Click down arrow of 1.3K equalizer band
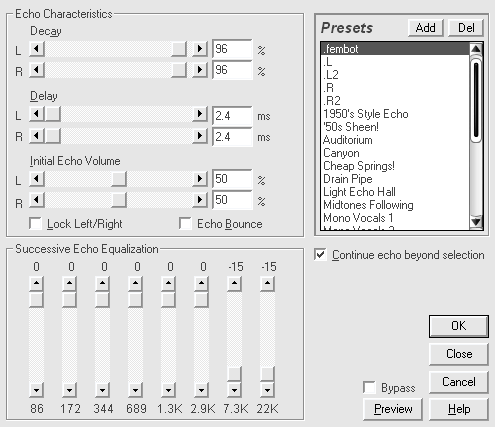This screenshot has height=427, width=495. (x=168, y=389)
